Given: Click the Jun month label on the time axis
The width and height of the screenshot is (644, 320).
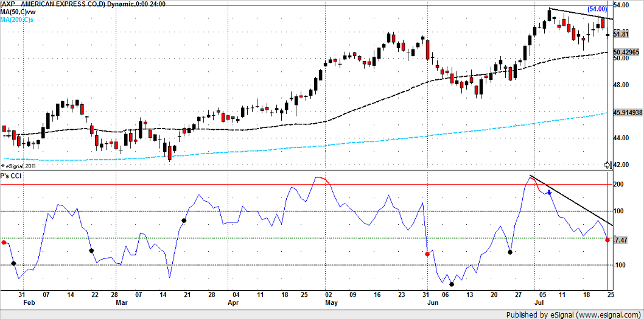Looking at the screenshot, I should click(x=433, y=302).
